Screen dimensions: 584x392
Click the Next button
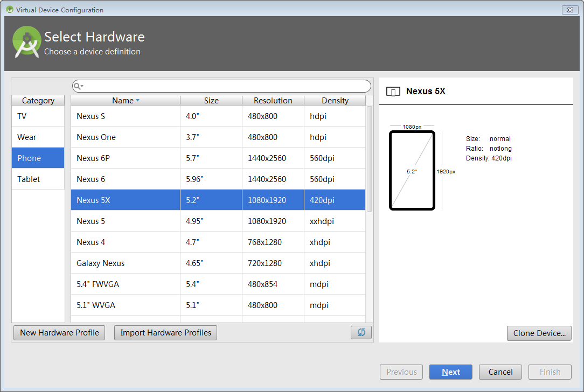[x=450, y=372]
